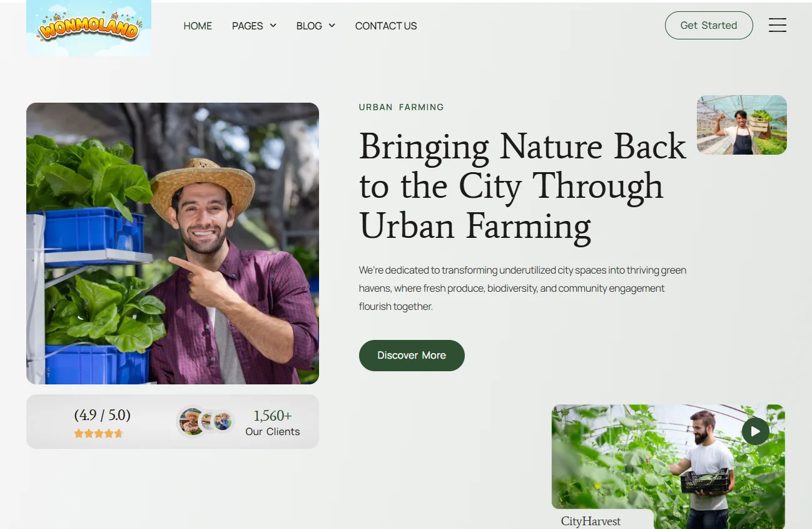Click the 1,560+ Our Clients text
This screenshot has width=812, height=529.
273,423
